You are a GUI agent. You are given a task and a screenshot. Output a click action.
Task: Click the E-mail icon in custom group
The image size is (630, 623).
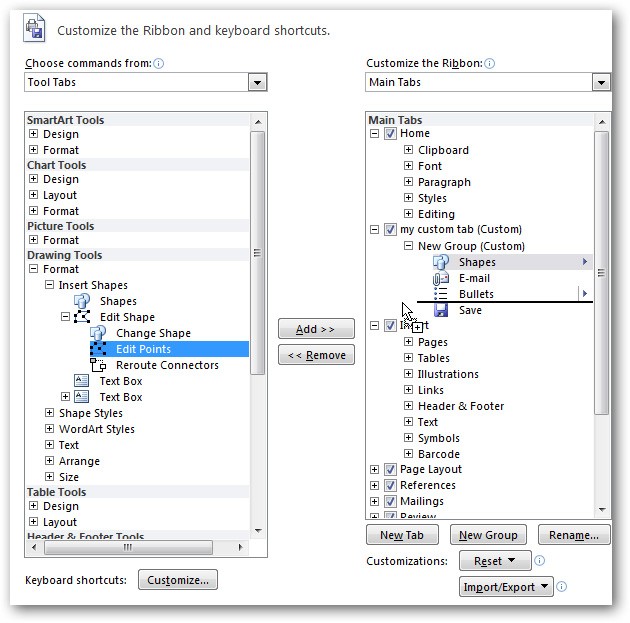pyautogui.click(x=441, y=278)
